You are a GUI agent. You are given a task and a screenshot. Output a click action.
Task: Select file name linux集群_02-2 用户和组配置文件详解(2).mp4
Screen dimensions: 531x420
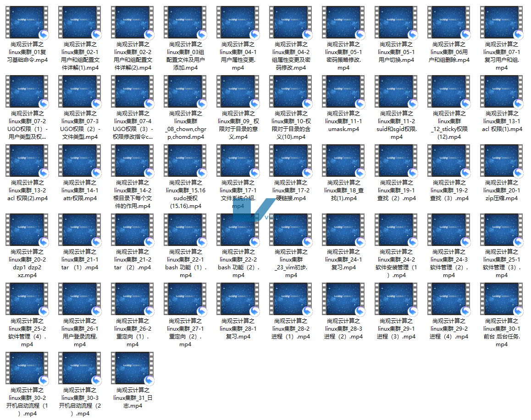[x=133, y=56]
